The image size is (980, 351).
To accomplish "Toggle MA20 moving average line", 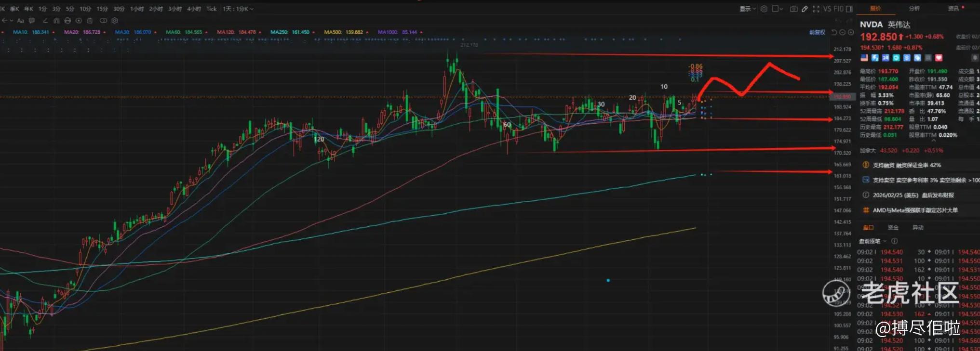I will tap(82, 32).
